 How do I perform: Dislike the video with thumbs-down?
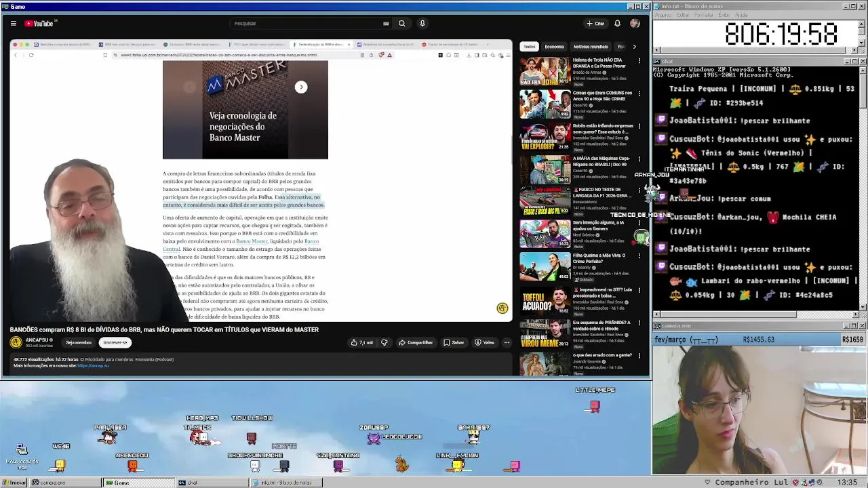(384, 342)
